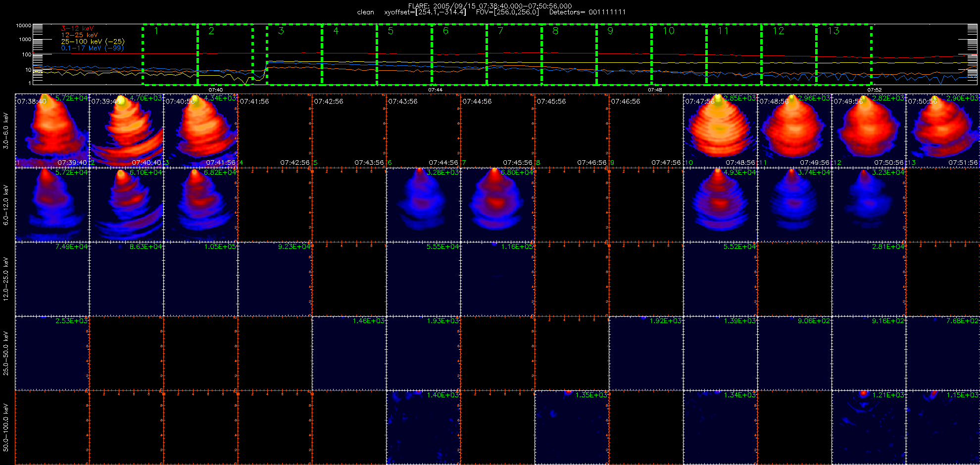Viewport: 980px width, 465px height.
Task: Select the 50-100 keV image with peak 1.40E+03
Action: [x=423, y=427]
